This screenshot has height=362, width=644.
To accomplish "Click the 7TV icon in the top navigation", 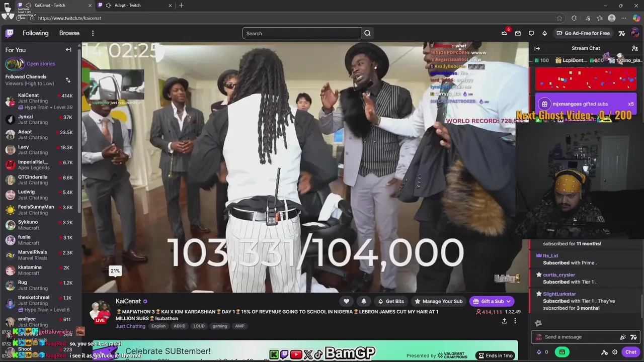I will coord(622,33).
